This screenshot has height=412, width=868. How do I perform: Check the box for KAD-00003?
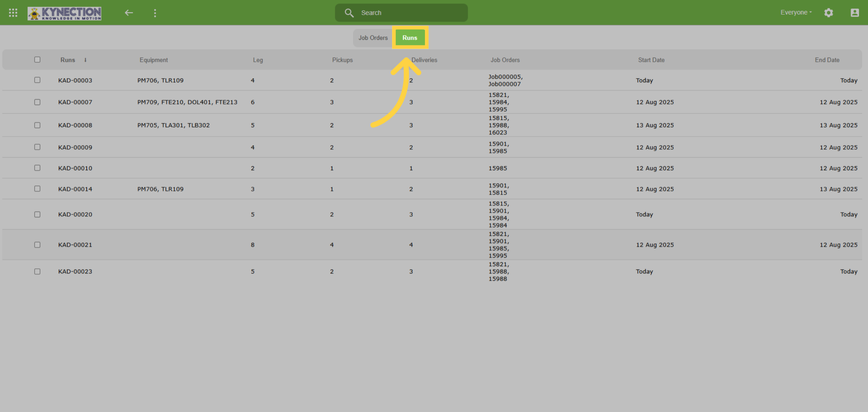click(37, 80)
